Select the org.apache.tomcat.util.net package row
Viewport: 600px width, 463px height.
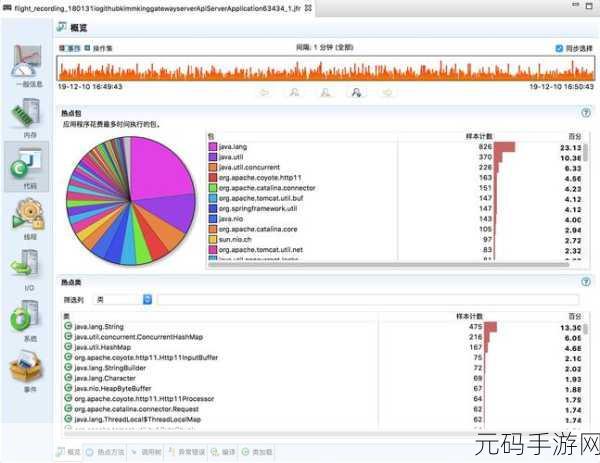click(394, 249)
